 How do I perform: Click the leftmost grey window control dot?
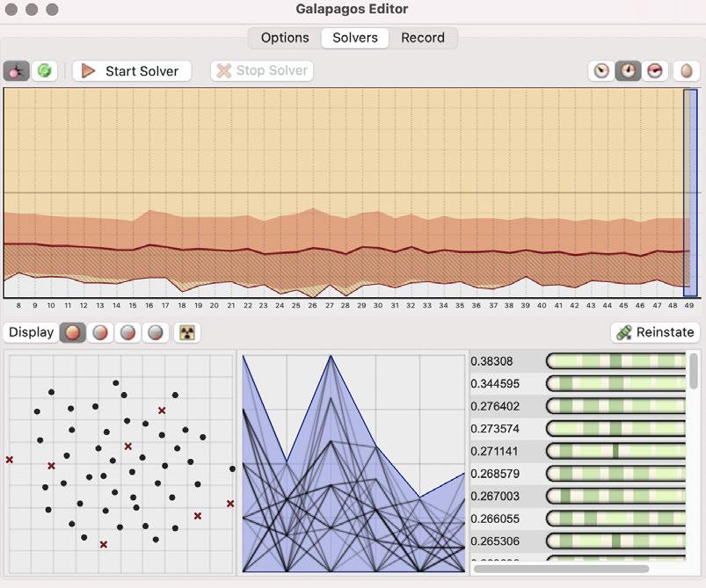click(11, 9)
